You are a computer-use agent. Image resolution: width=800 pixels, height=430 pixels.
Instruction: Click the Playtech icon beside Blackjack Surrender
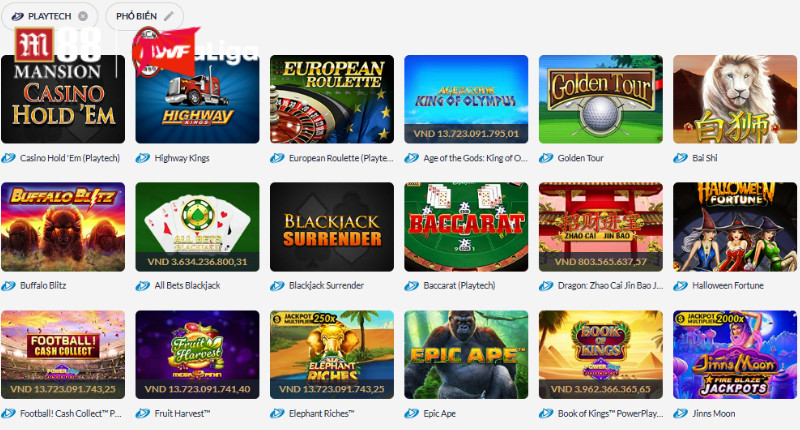(x=277, y=286)
